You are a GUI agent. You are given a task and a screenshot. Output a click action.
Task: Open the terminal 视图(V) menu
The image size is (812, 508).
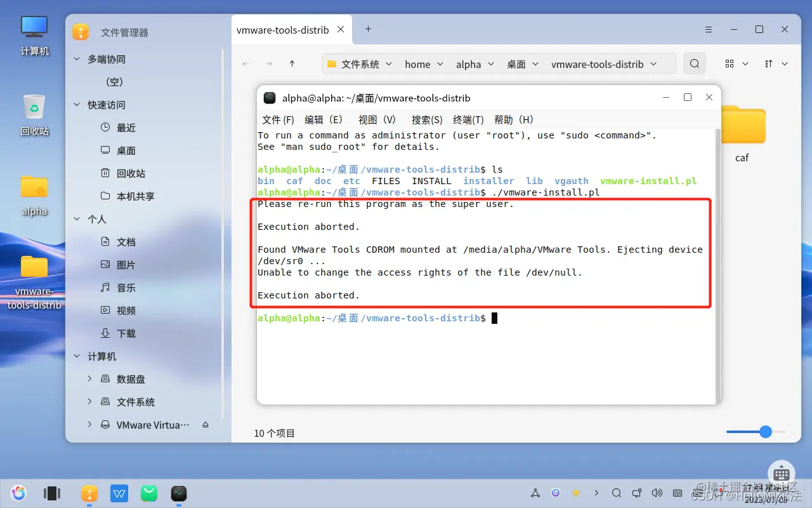(377, 119)
